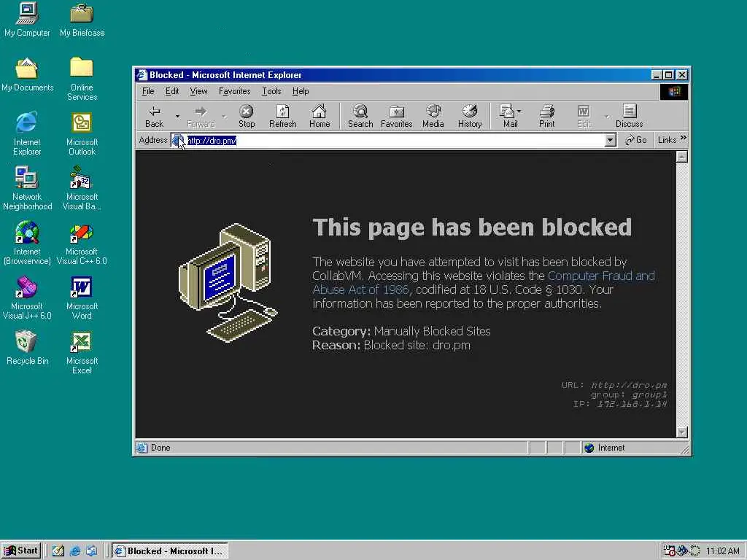Open the Search pane
Image resolution: width=747 pixels, height=560 pixels.
pos(360,117)
